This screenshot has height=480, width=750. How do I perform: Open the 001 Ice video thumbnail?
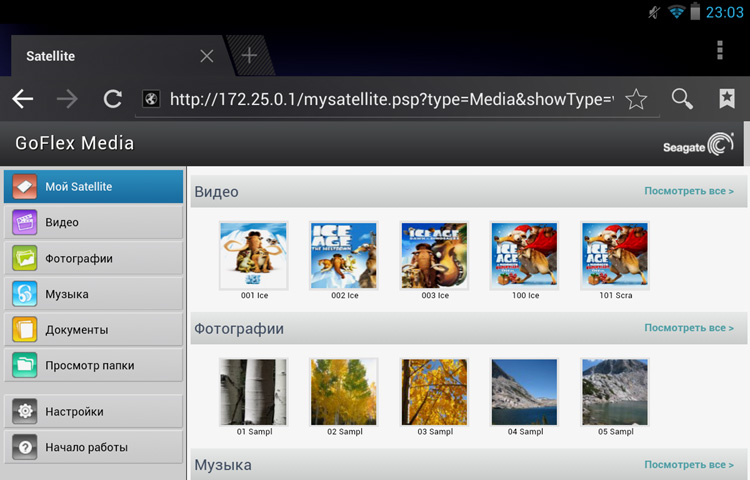click(254, 256)
